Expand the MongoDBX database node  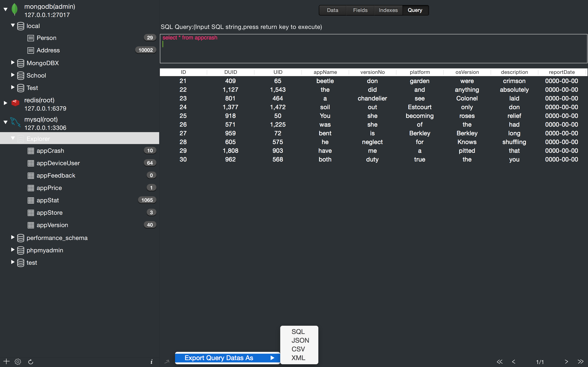coord(13,63)
